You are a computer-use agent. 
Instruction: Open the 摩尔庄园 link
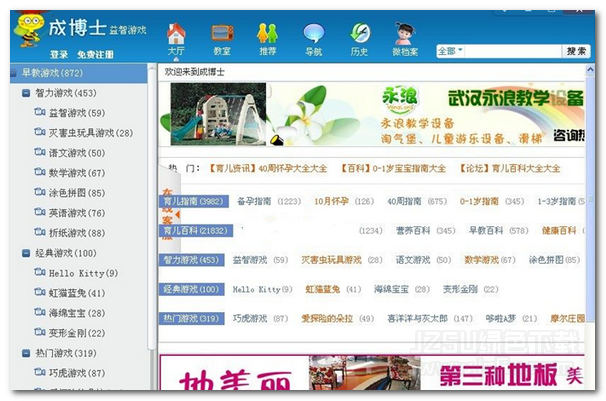567,319
